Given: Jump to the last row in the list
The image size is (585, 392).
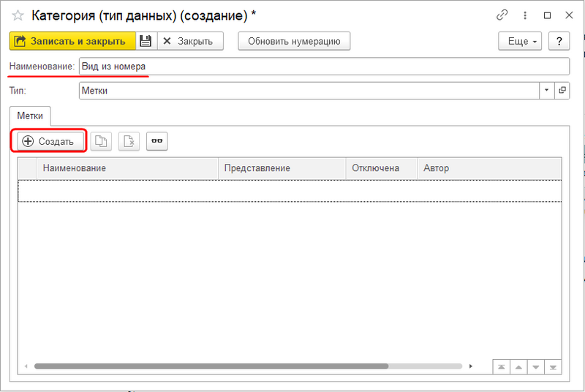Looking at the screenshot, I should (x=553, y=367).
